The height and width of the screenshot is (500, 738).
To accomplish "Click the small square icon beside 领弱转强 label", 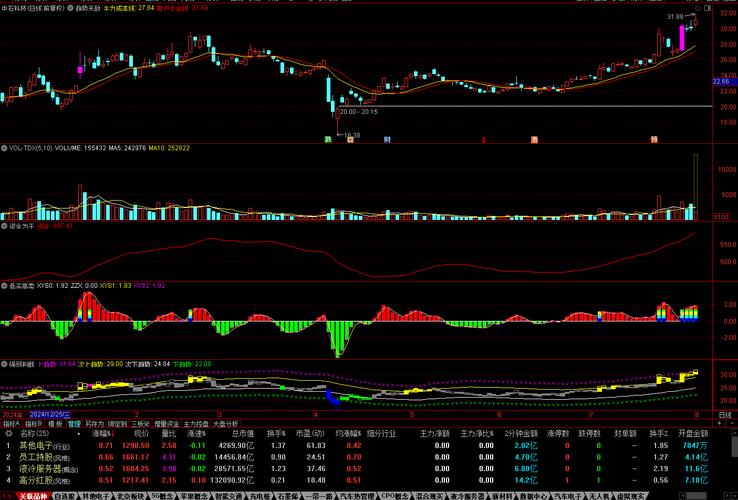I will tap(4, 365).
